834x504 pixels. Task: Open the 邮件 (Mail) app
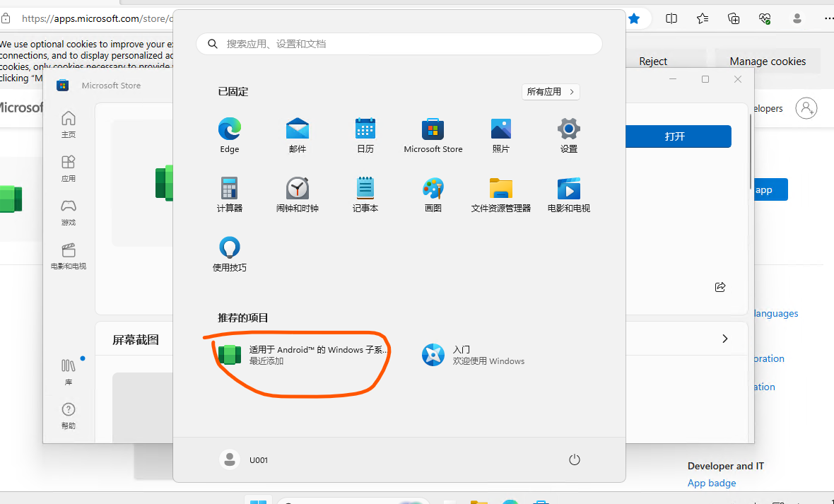(298, 135)
